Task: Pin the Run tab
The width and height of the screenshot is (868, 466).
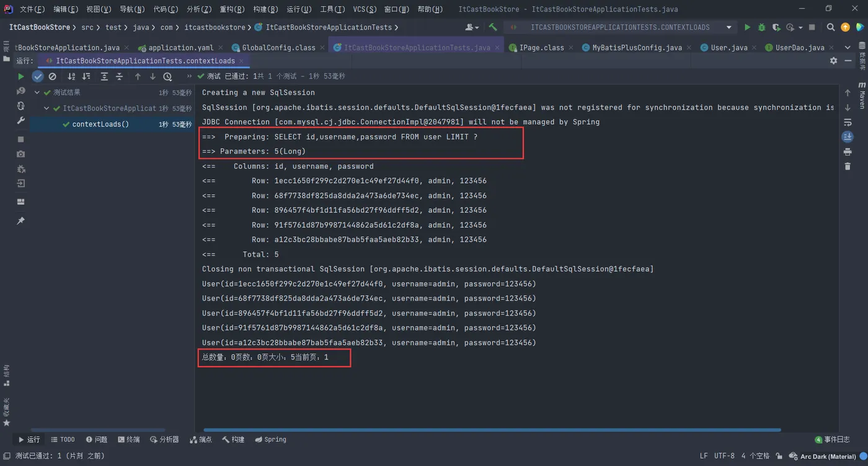Action: click(20, 221)
